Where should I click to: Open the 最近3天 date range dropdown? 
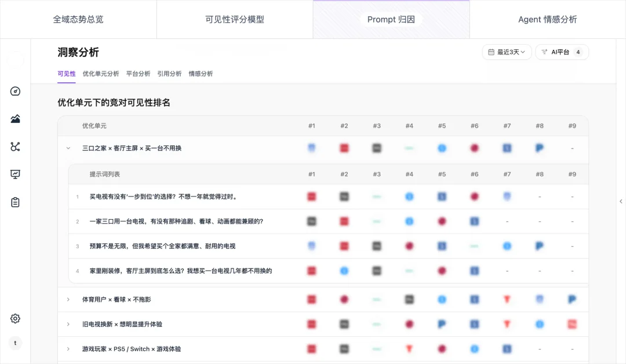(x=507, y=52)
